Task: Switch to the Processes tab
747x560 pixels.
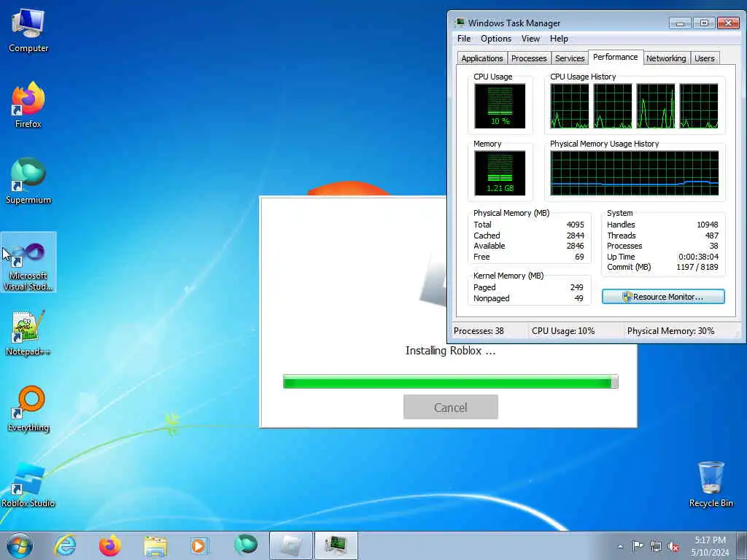Action: [x=529, y=58]
